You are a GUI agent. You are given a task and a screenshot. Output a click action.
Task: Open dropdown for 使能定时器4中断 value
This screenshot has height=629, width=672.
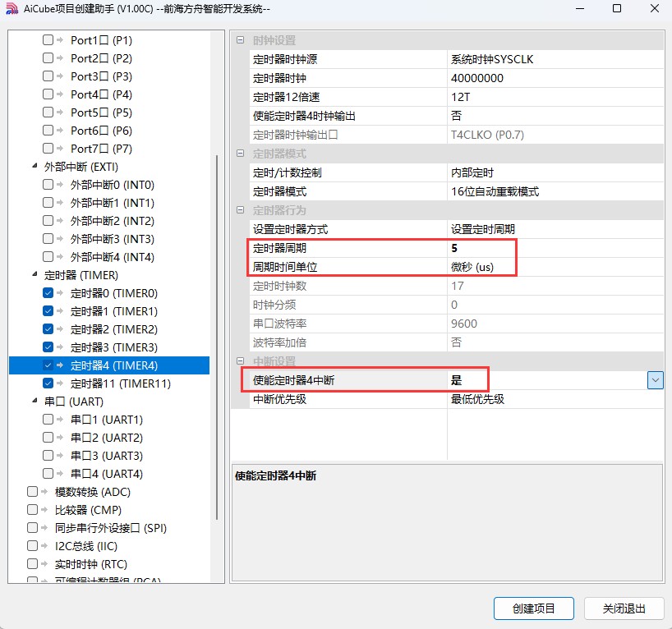(656, 380)
